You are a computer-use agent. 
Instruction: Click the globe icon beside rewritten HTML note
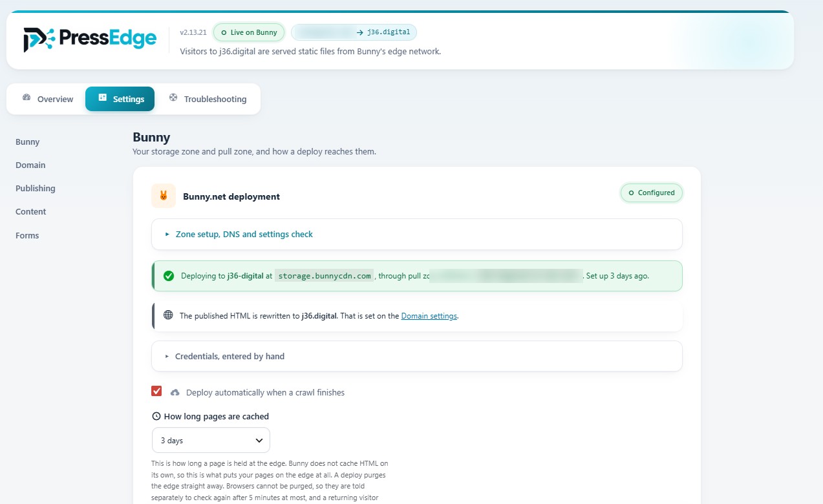pos(168,315)
